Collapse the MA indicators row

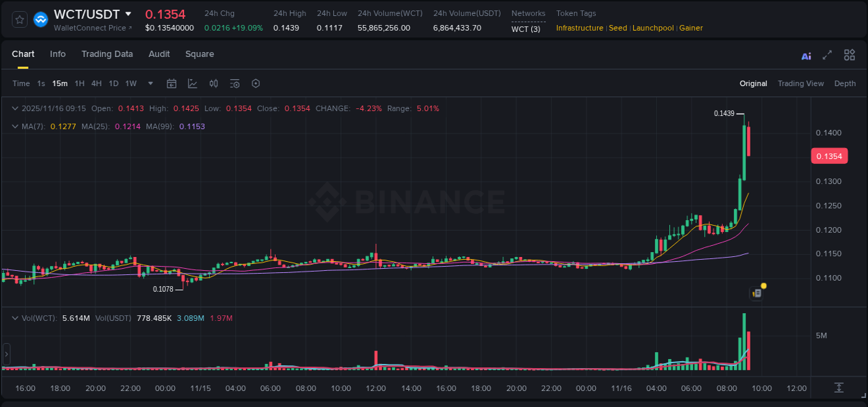pyautogui.click(x=15, y=126)
